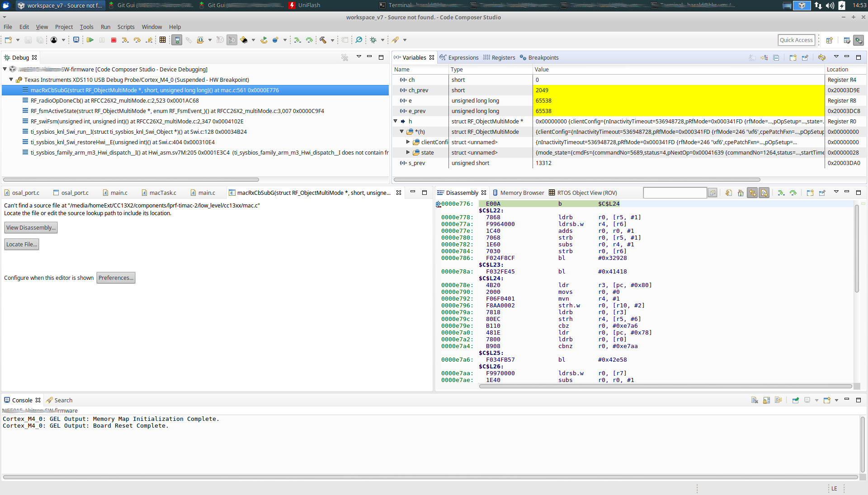Expand the state struct row

coord(408,152)
